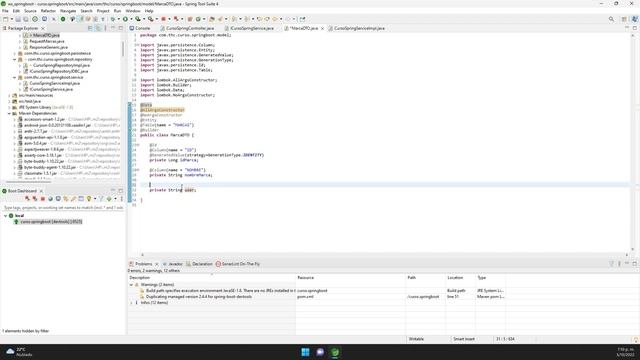Open the weather widget on the taskbar

(x=19, y=352)
